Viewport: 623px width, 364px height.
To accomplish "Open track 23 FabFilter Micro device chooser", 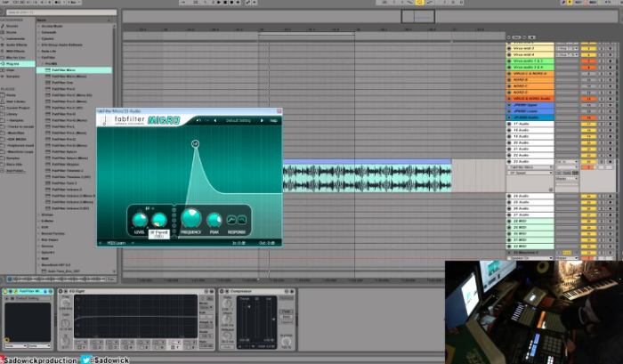I will (x=530, y=167).
